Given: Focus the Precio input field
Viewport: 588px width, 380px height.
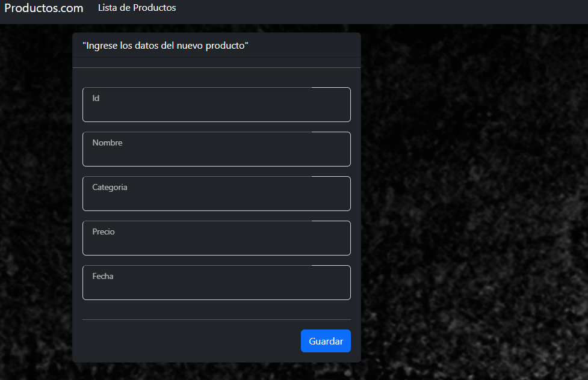Looking at the screenshot, I should (216, 238).
